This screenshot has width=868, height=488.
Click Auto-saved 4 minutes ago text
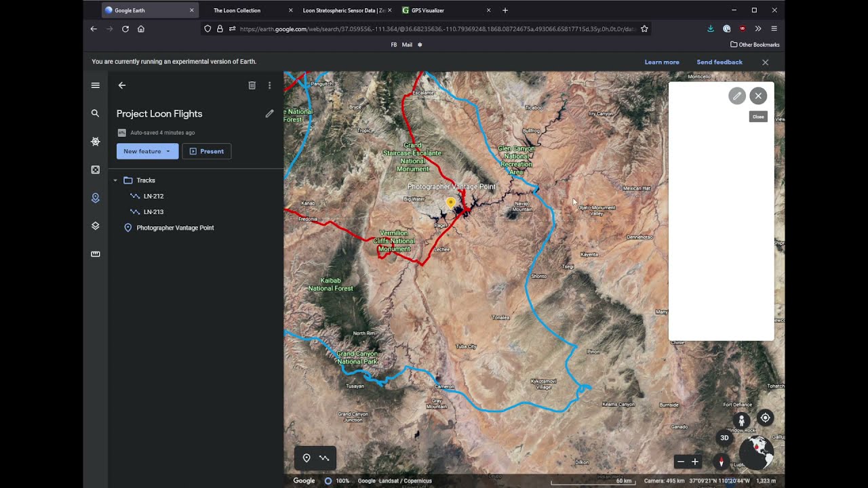[x=162, y=133]
